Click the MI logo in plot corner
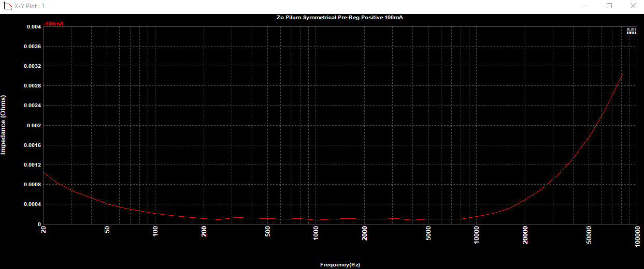This screenshot has height=269, width=644. pyautogui.click(x=632, y=31)
